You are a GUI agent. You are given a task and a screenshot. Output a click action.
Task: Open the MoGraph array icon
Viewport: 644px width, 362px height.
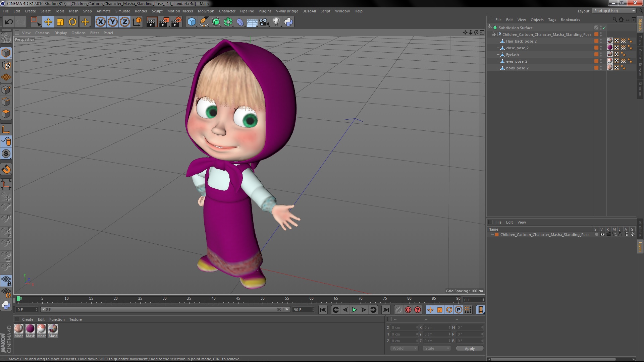[228, 22]
